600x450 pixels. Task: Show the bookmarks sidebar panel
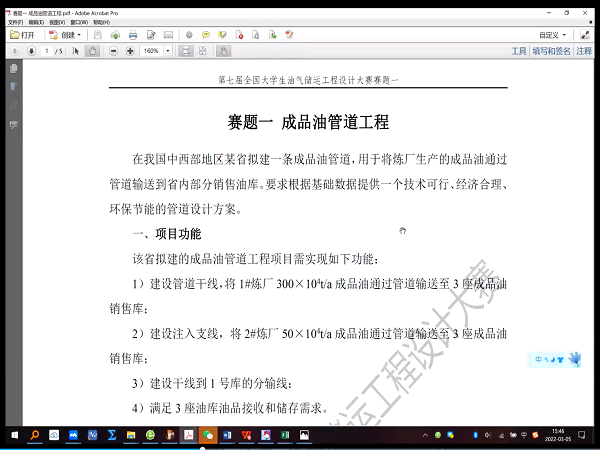pyautogui.click(x=14, y=87)
